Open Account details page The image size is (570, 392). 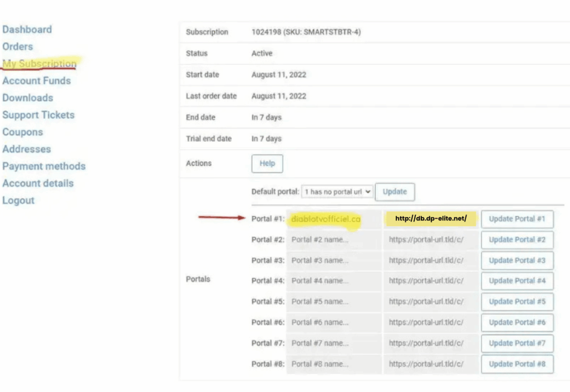[37, 183]
